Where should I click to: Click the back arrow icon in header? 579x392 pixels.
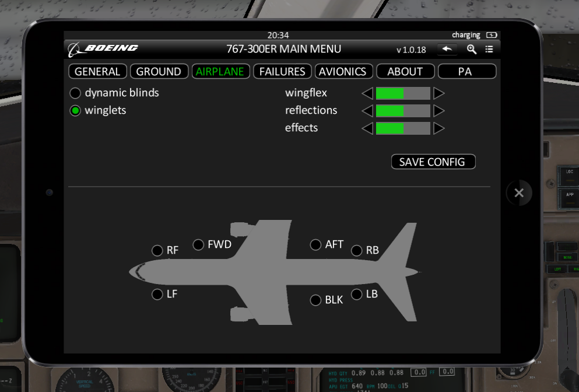click(447, 50)
